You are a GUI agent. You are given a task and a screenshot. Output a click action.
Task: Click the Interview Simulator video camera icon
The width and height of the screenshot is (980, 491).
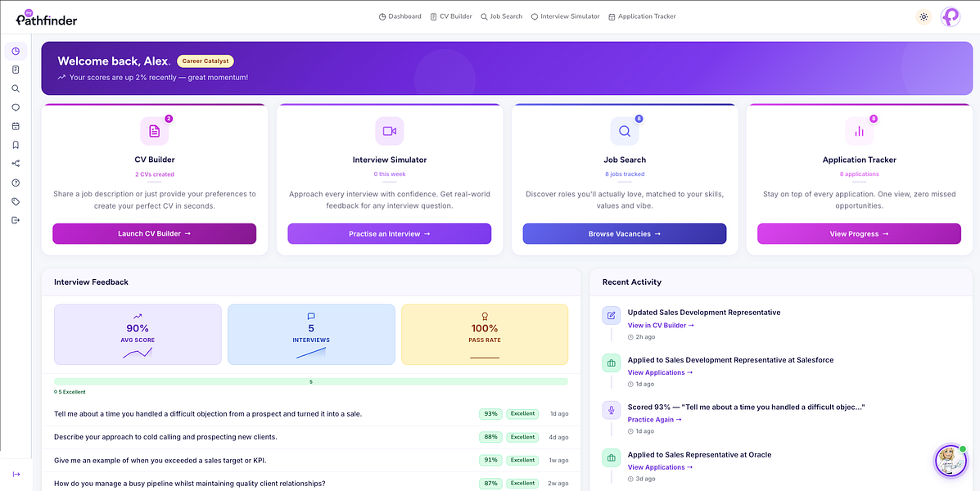point(390,131)
